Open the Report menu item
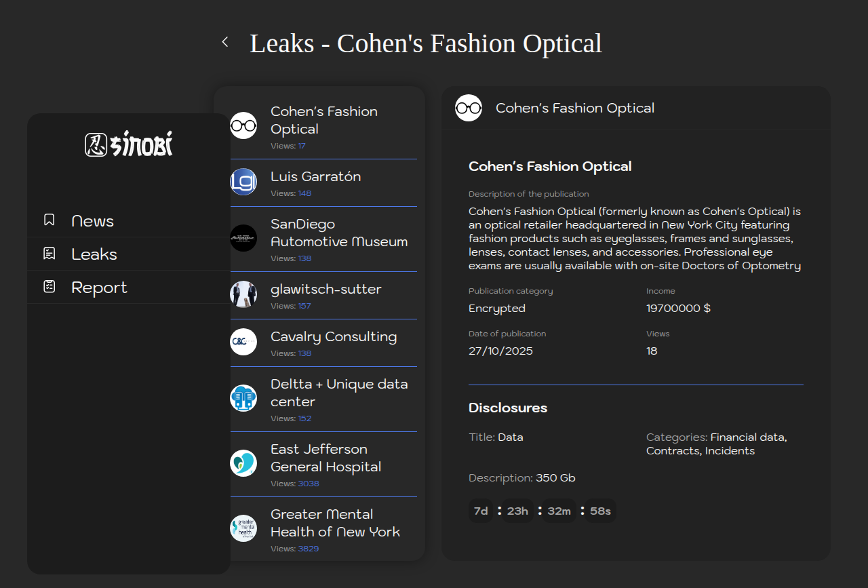The image size is (868, 588). click(99, 288)
